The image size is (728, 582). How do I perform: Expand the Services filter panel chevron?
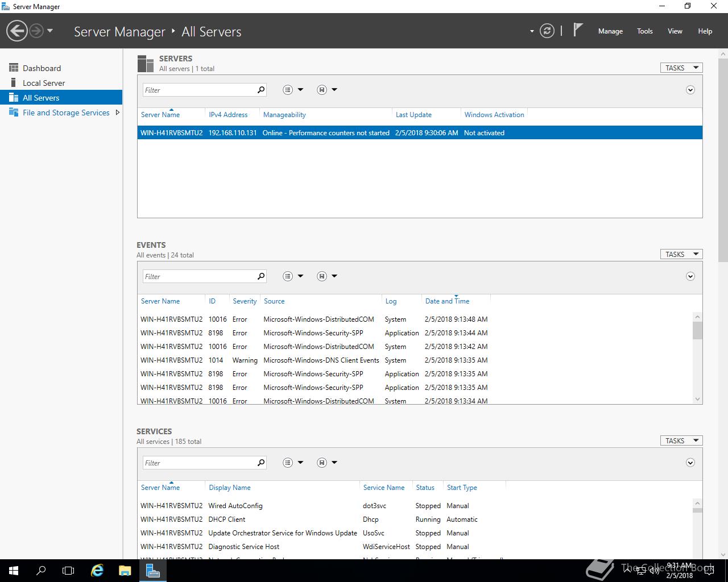[x=690, y=463]
